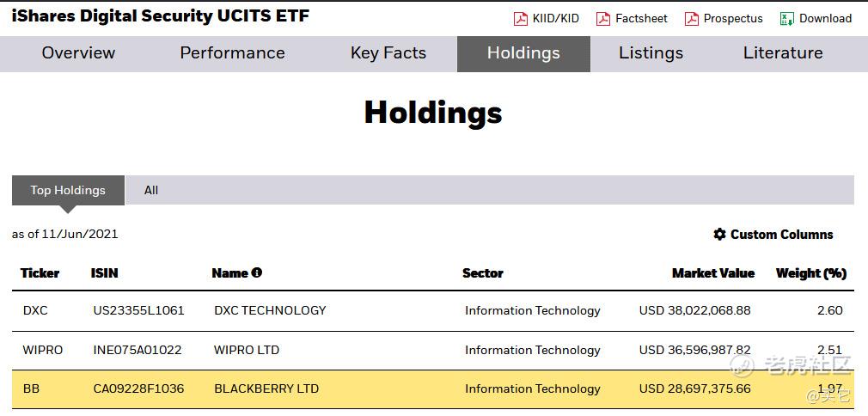Click the DXC TECHNOLOGY holding name
The image size is (868, 416).
[x=270, y=310]
